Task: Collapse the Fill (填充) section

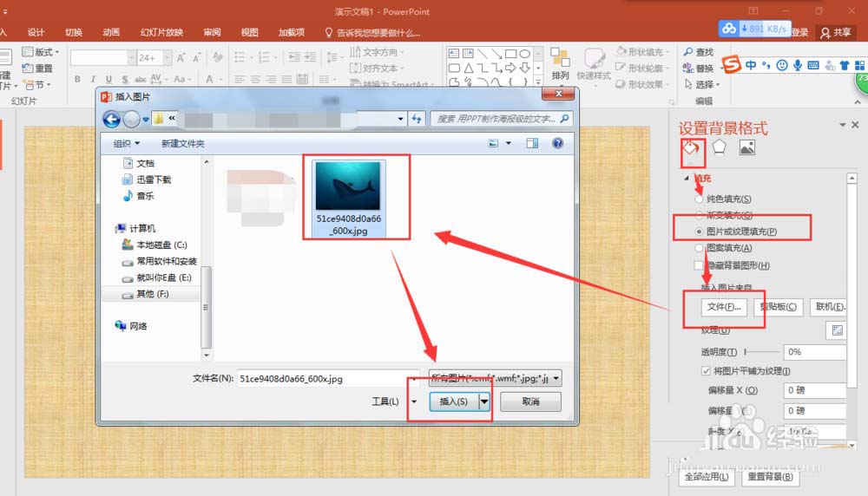Action: (x=687, y=178)
